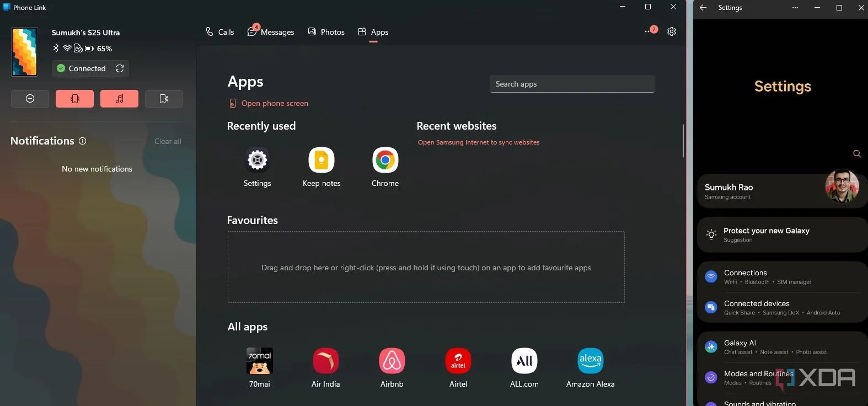
Task: Click the find my phone ring button
Action: (164, 99)
